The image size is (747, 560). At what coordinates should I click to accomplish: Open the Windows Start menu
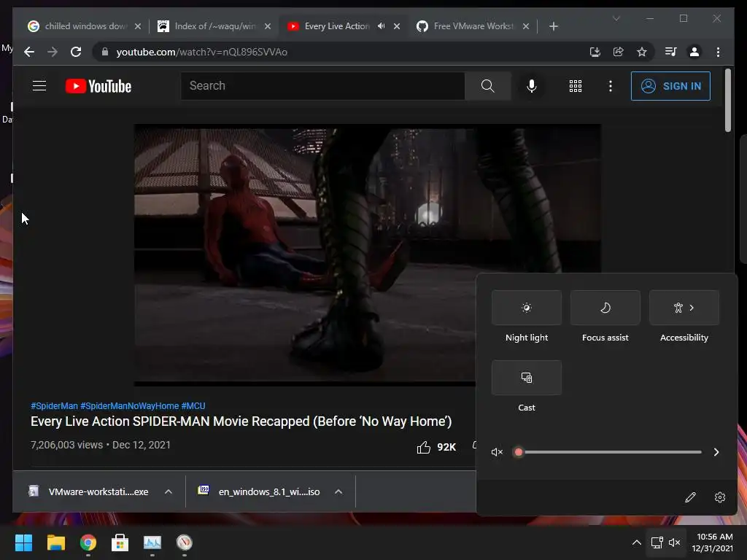pyautogui.click(x=23, y=542)
